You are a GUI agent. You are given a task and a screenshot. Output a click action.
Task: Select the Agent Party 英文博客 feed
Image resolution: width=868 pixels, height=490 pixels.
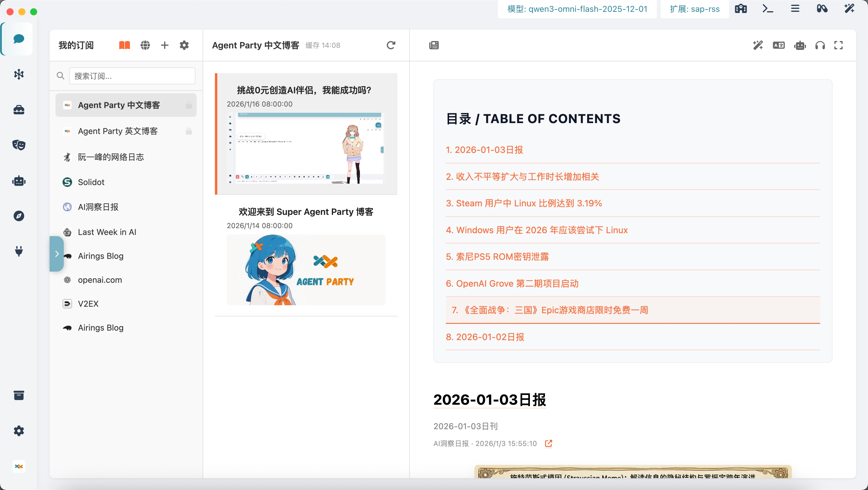[x=126, y=131]
